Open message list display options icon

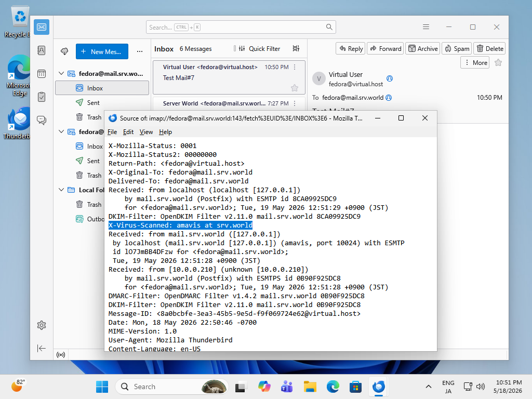tap(296, 48)
